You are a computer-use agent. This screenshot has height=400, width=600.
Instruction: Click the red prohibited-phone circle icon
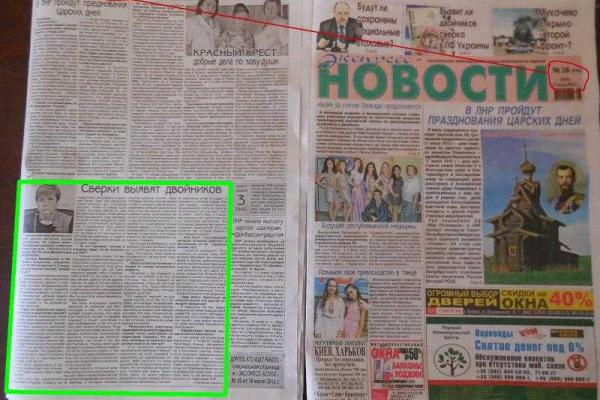click(576, 362)
